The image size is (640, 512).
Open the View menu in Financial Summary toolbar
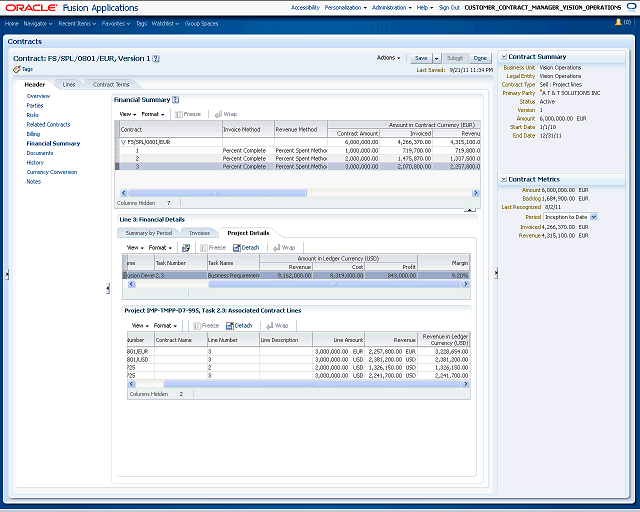(128, 114)
